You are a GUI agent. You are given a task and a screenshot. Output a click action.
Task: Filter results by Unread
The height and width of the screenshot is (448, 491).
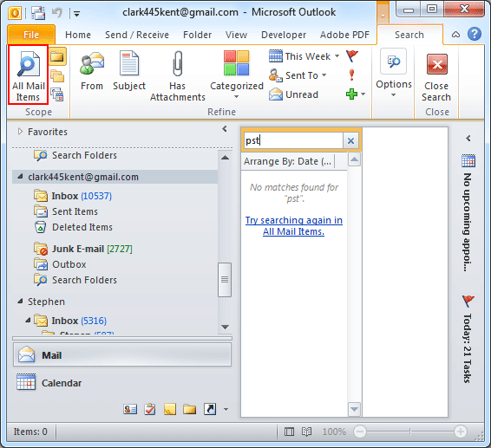point(293,94)
